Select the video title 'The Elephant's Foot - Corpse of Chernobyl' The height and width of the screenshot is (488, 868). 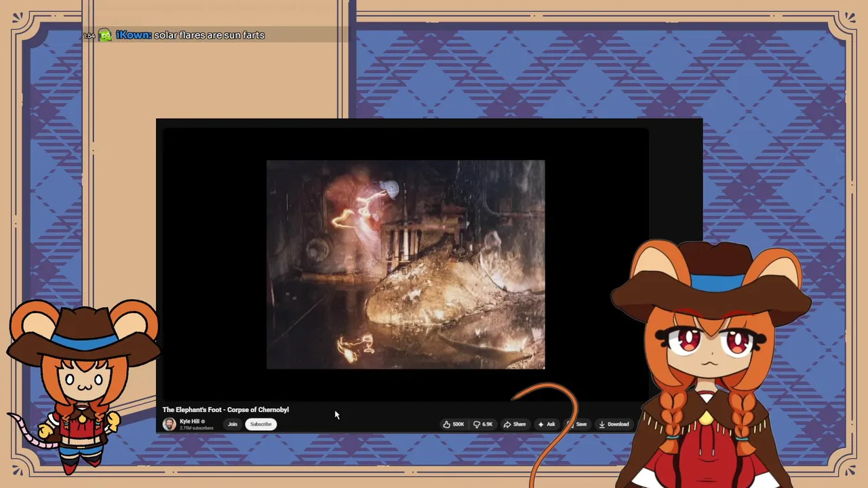pyautogui.click(x=226, y=409)
